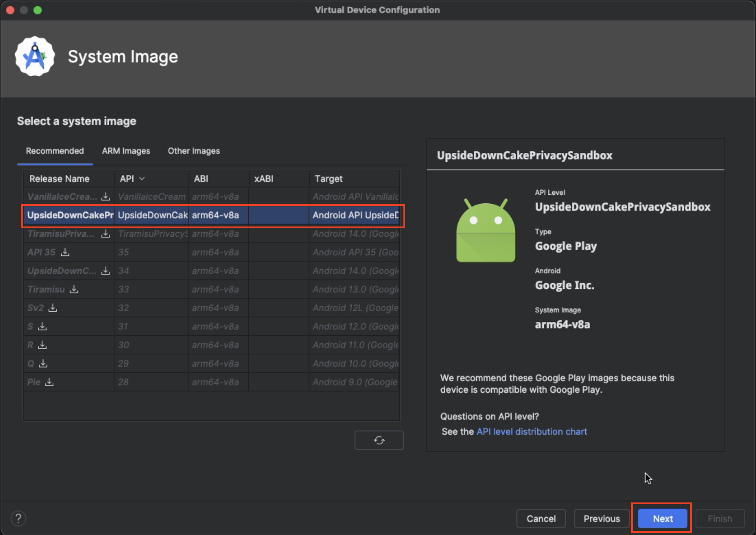Sort the table by API column arrow
This screenshot has width=756, height=535.
[142, 178]
